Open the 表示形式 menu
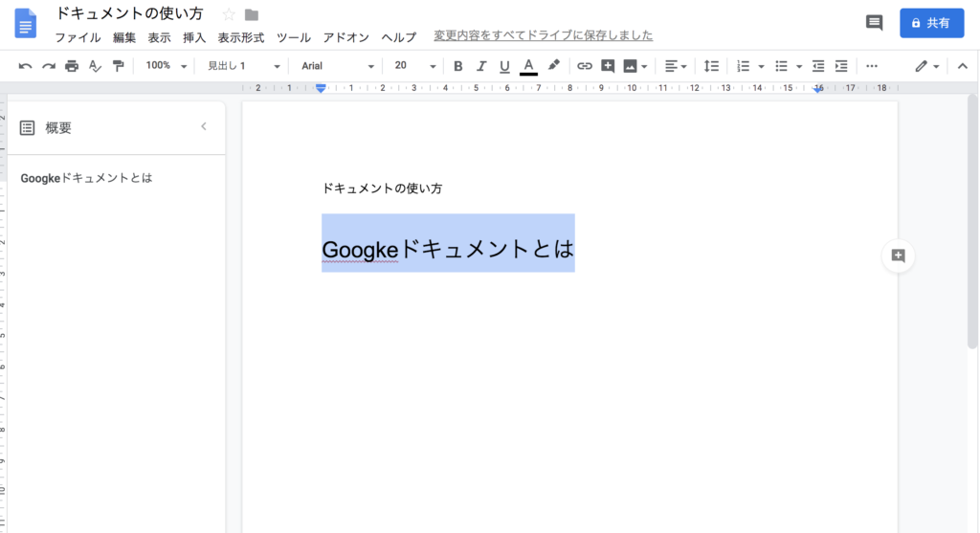Screen dimensions: 980x533 point(240,37)
